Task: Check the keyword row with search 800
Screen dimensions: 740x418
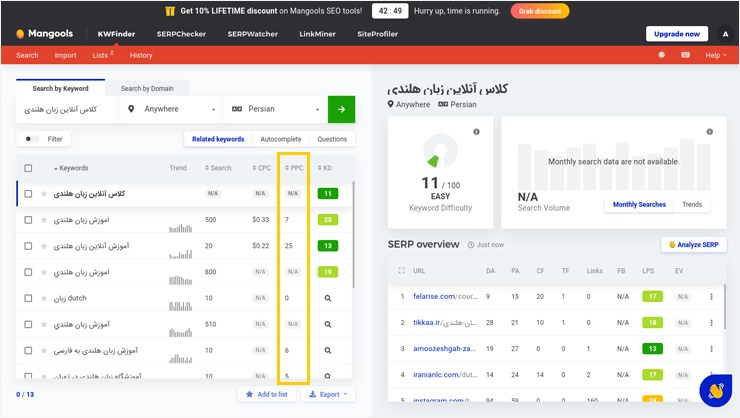Action: (x=28, y=272)
